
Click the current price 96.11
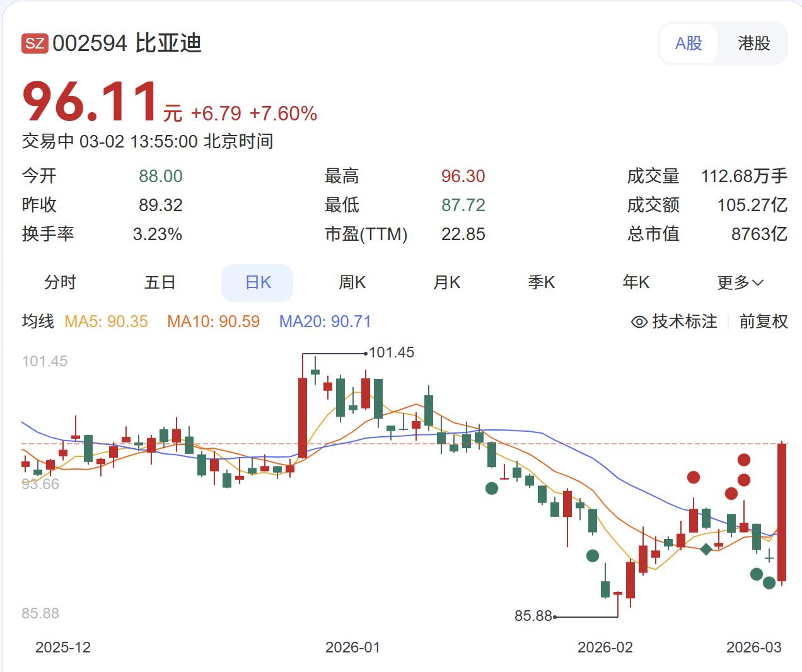tap(90, 101)
